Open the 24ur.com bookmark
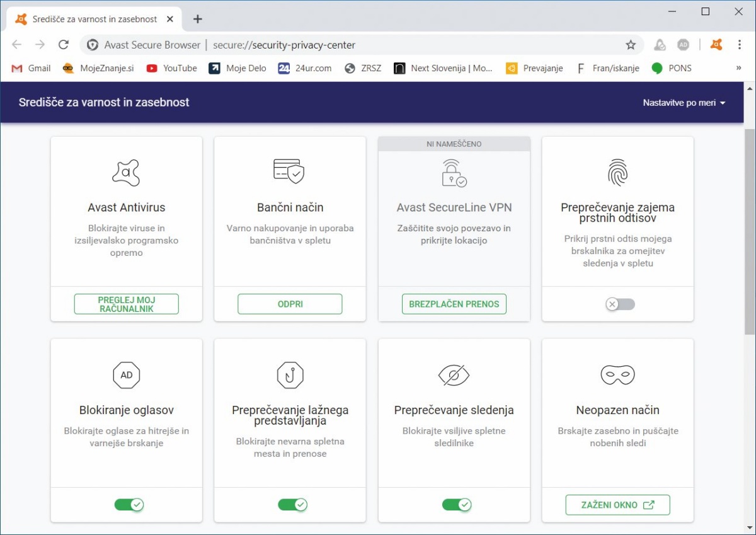 (x=305, y=68)
